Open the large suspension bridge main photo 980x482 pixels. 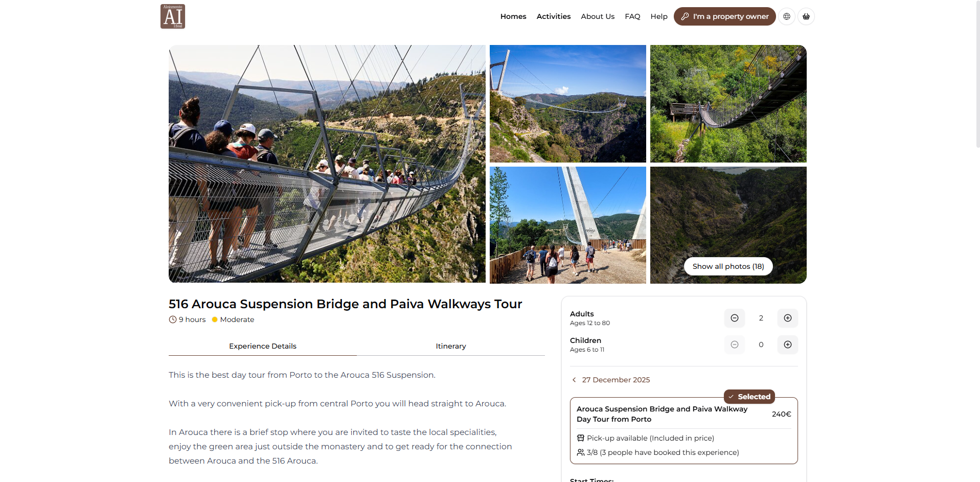pos(327,164)
